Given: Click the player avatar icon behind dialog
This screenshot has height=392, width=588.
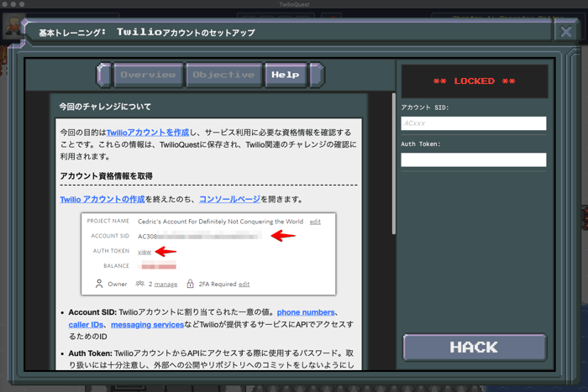Looking at the screenshot, I should click(13, 25).
